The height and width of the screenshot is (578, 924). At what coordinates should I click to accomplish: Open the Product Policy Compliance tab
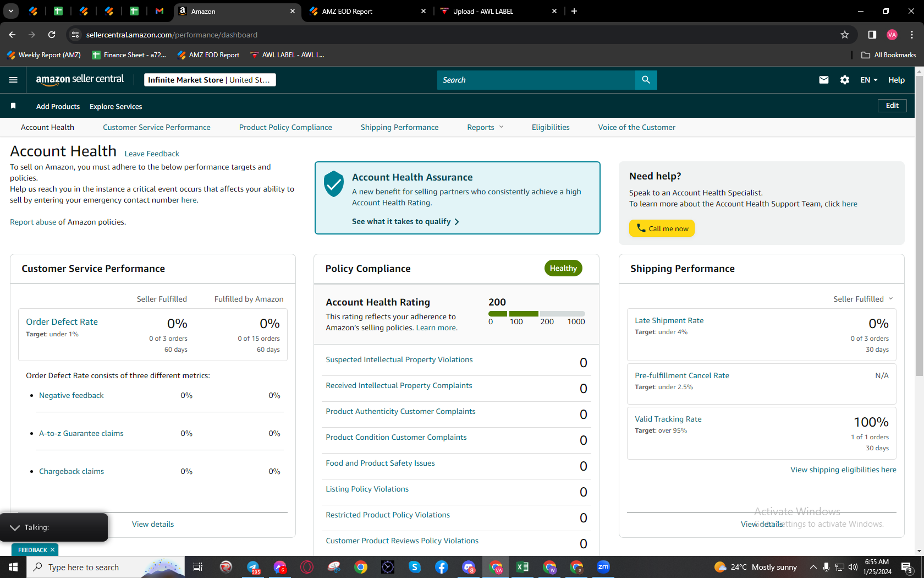285,127
